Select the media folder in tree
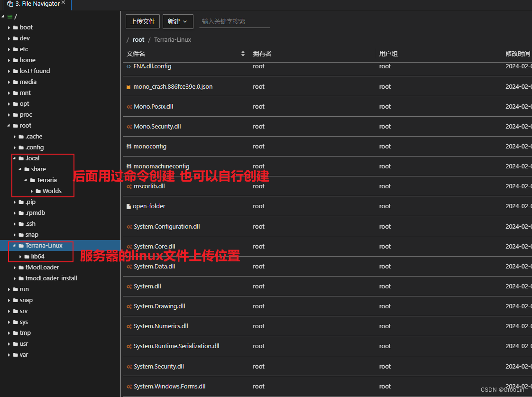532x397 pixels. point(28,82)
